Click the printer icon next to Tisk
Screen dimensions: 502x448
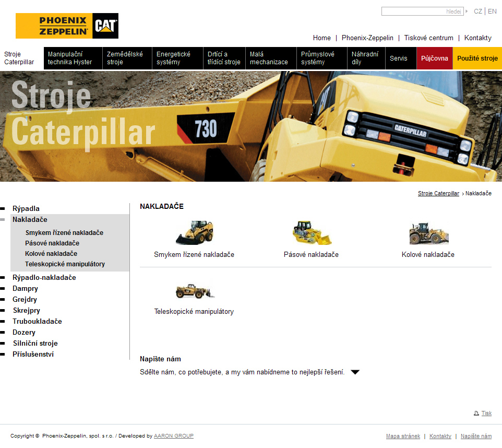[x=476, y=414]
